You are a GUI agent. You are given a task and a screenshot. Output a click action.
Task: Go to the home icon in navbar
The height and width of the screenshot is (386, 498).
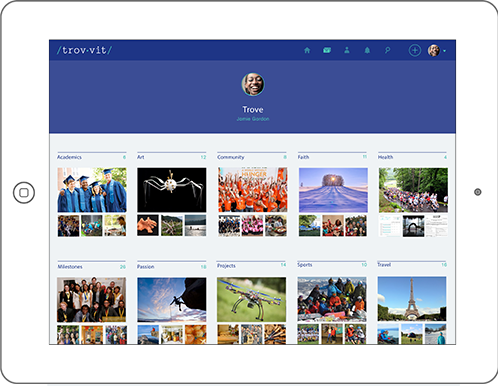point(307,50)
